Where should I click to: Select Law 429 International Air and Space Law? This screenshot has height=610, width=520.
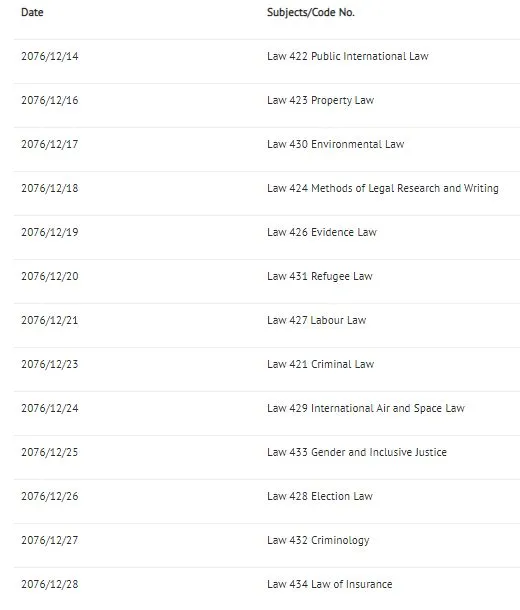[x=366, y=408]
